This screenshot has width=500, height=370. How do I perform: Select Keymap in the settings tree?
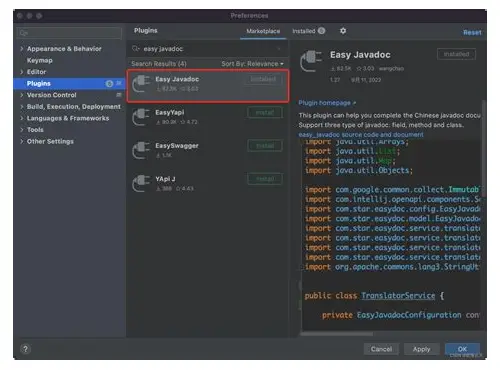click(x=40, y=60)
